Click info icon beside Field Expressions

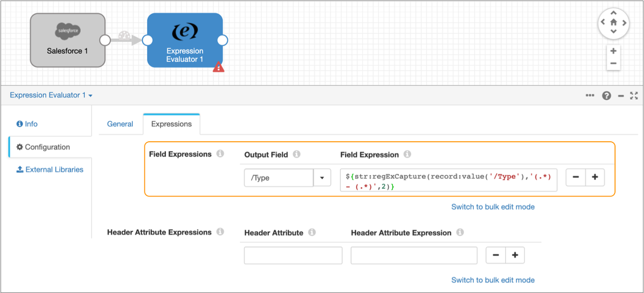(220, 154)
